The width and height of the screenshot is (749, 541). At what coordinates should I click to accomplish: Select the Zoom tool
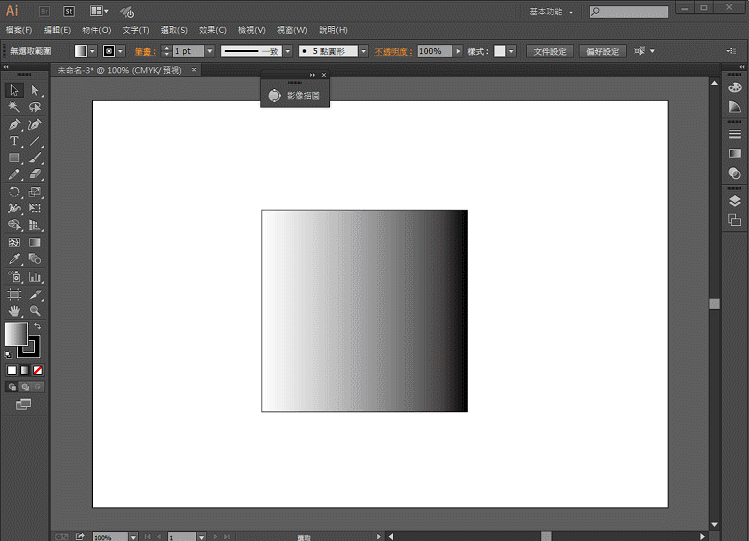(x=35, y=311)
